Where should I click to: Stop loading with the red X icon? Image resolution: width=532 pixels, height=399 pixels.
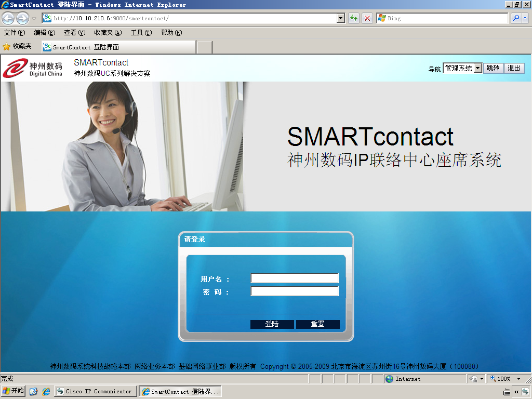click(367, 18)
